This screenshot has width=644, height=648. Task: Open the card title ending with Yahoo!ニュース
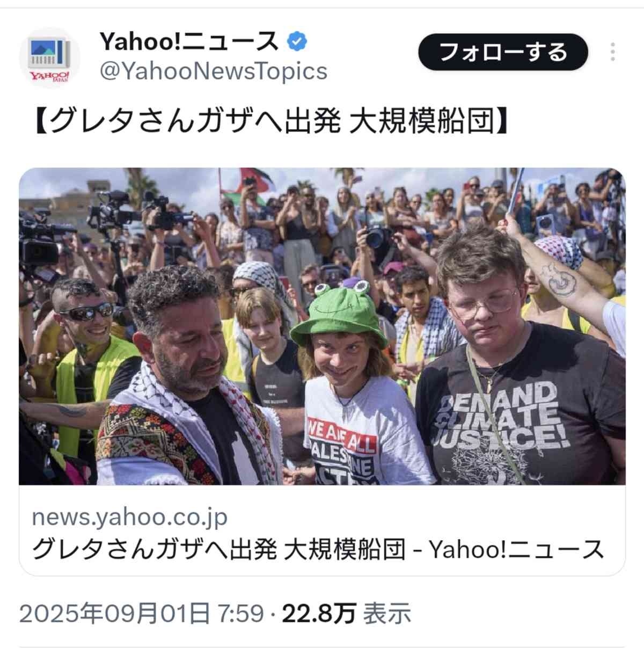coord(318,549)
